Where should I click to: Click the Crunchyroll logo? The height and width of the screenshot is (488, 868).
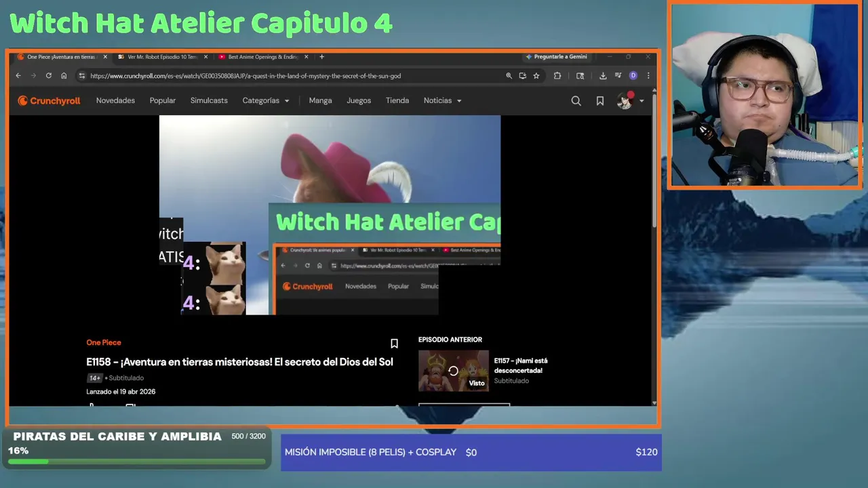click(49, 100)
